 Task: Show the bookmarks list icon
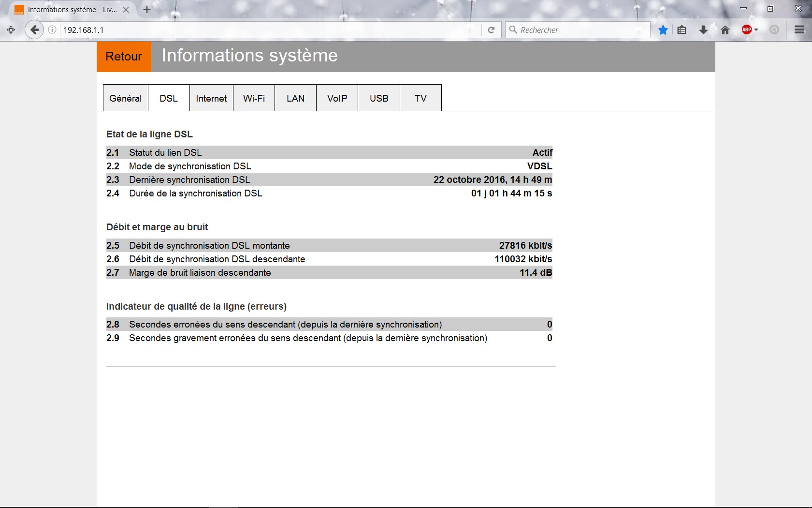(x=681, y=30)
